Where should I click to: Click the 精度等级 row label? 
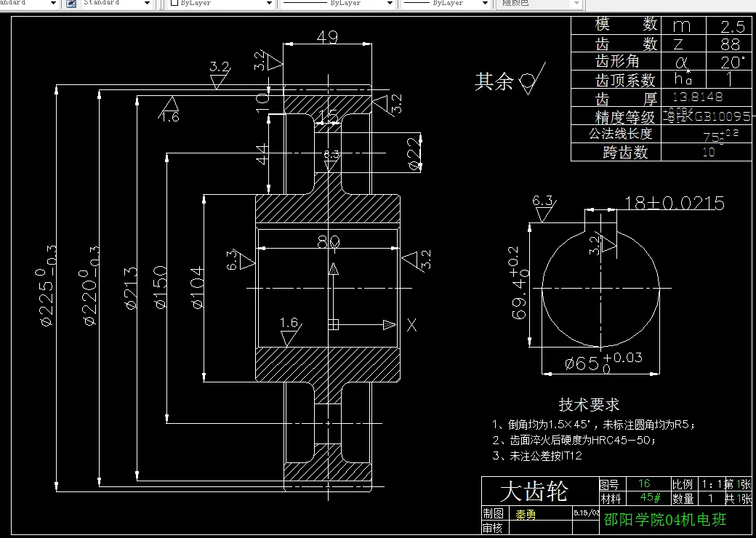point(625,117)
